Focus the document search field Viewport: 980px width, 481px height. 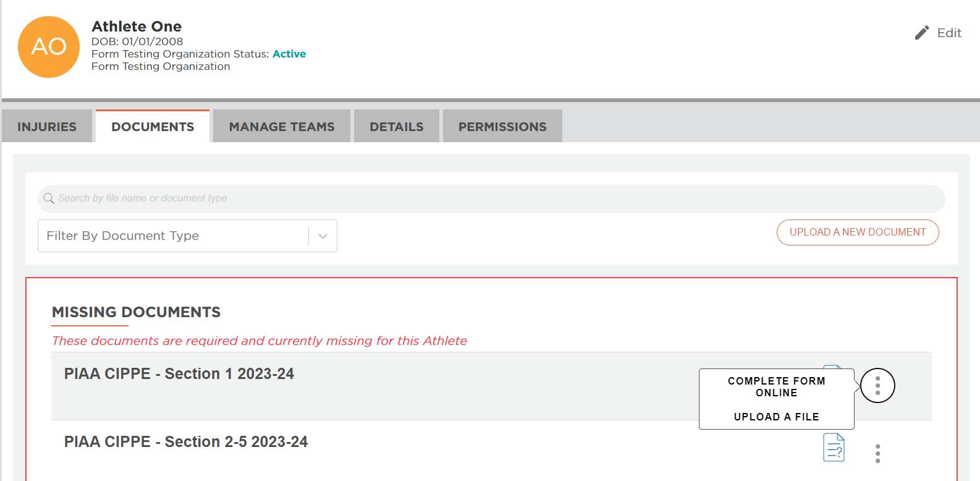coord(491,198)
